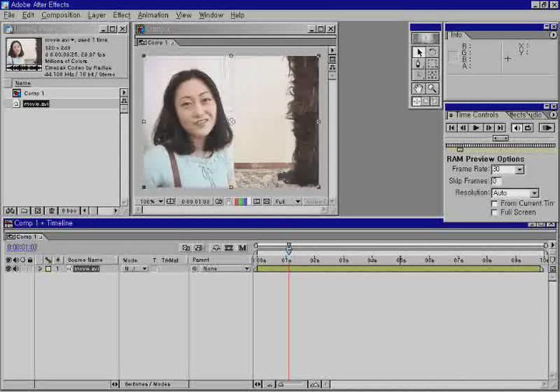Toggle loop playback button in Time Controls
The height and width of the screenshot is (392, 560).
(528, 128)
